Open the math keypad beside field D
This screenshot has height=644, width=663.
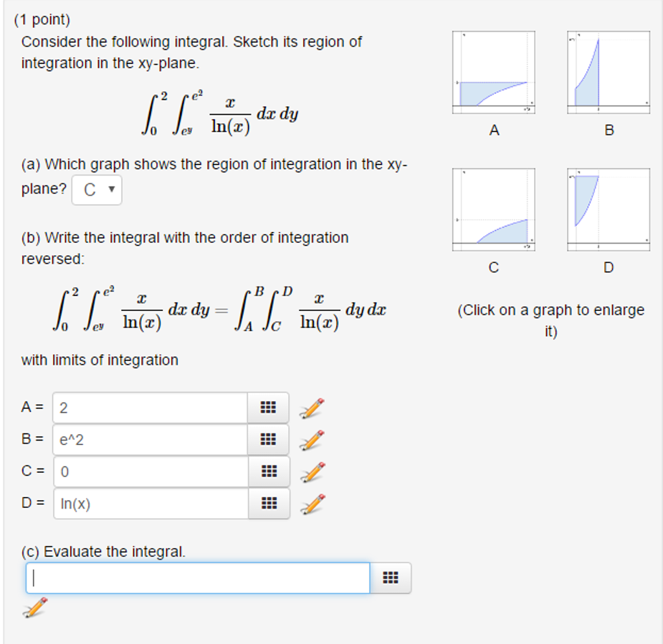(267, 503)
